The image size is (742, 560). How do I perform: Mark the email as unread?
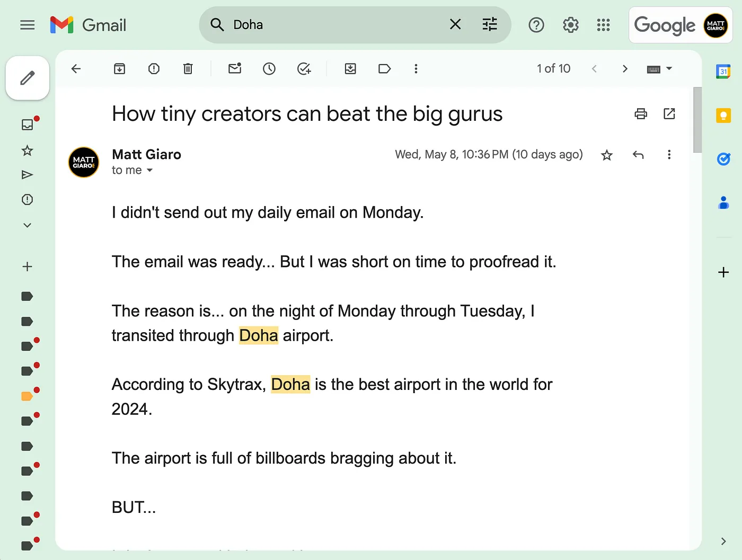pos(235,68)
